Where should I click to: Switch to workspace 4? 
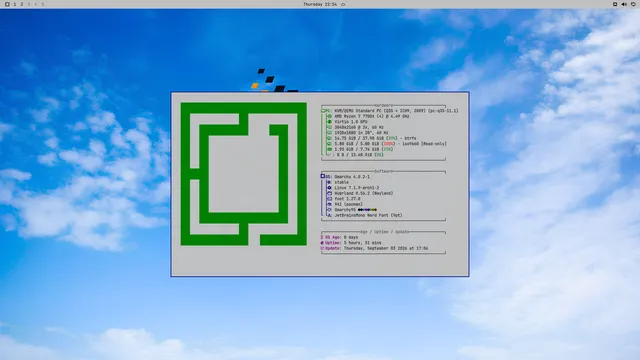(36, 4)
